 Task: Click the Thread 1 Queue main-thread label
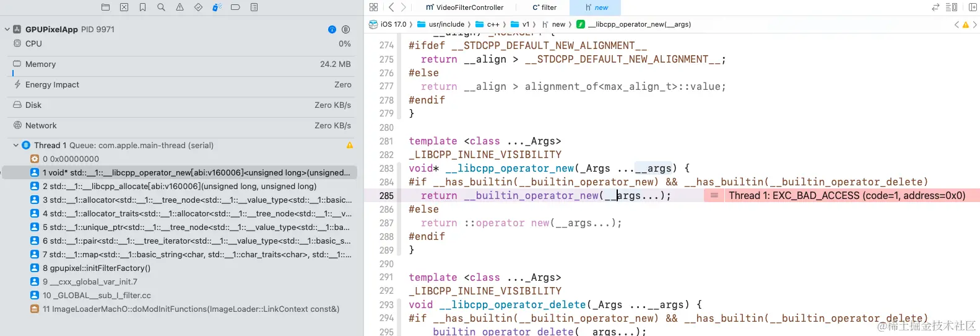[x=124, y=145]
